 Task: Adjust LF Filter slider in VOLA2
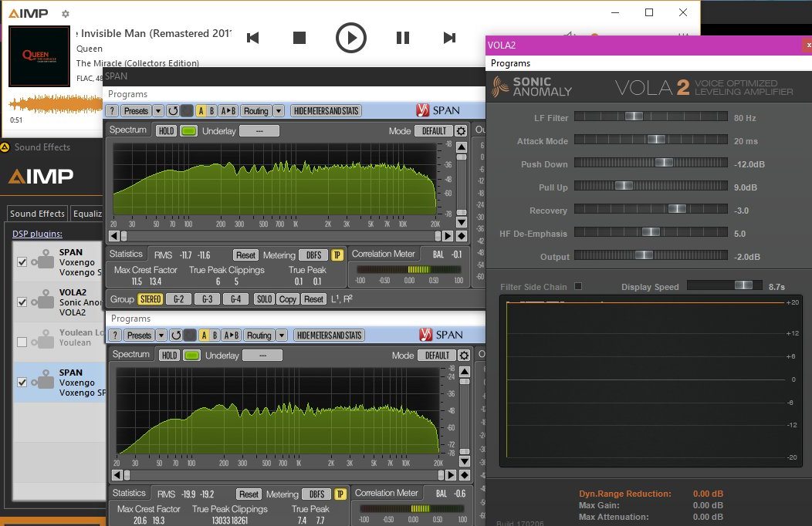pos(651,116)
